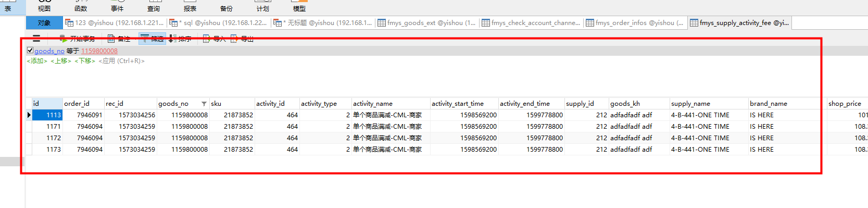Click order_id 7946091 in row 1113
Screen dimensions: 868x208
[83, 115]
